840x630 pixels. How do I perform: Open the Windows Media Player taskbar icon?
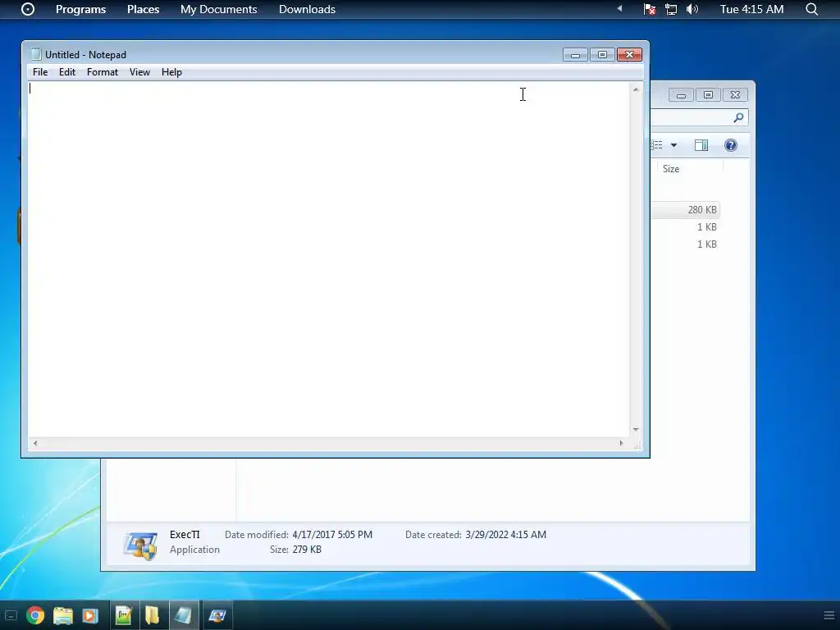pos(90,615)
